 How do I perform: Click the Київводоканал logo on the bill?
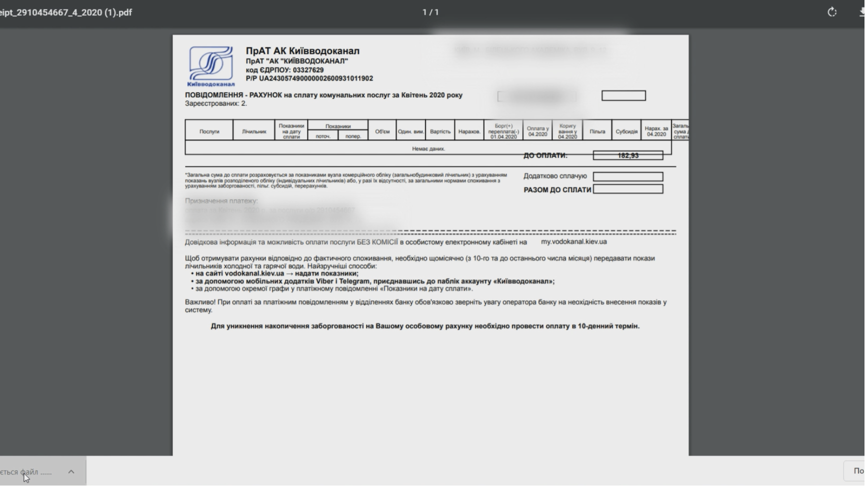click(x=210, y=66)
